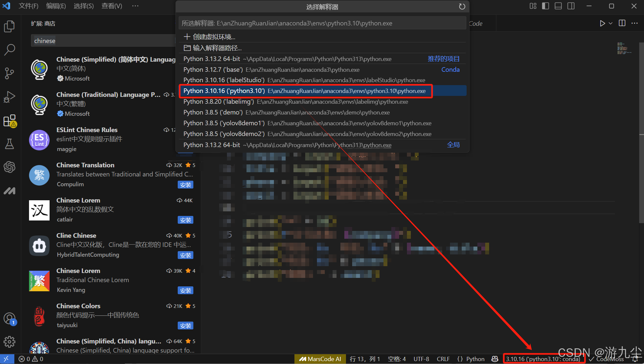This screenshot has width=644, height=364.
Task: Toggle the primary side bar layout icon
Action: [546, 6]
